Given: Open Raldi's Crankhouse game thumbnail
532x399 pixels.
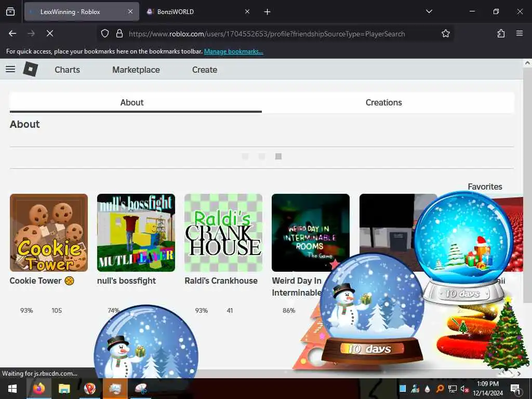Looking at the screenshot, I should 223,233.
